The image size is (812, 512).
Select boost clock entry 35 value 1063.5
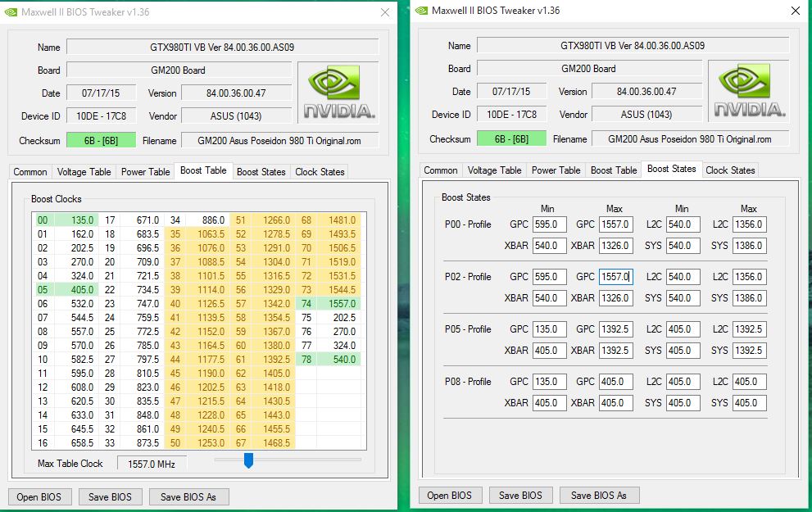pyautogui.click(x=207, y=234)
